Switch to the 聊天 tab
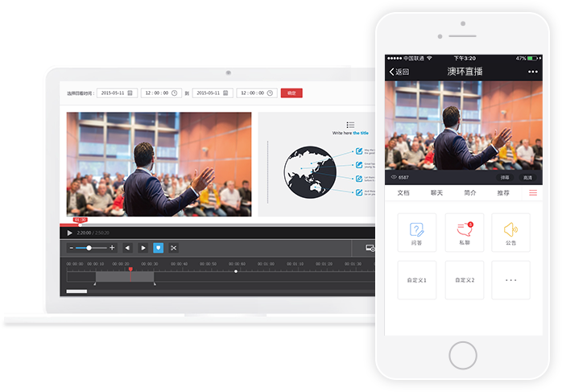The width and height of the screenshot is (562, 392). pyautogui.click(x=437, y=193)
